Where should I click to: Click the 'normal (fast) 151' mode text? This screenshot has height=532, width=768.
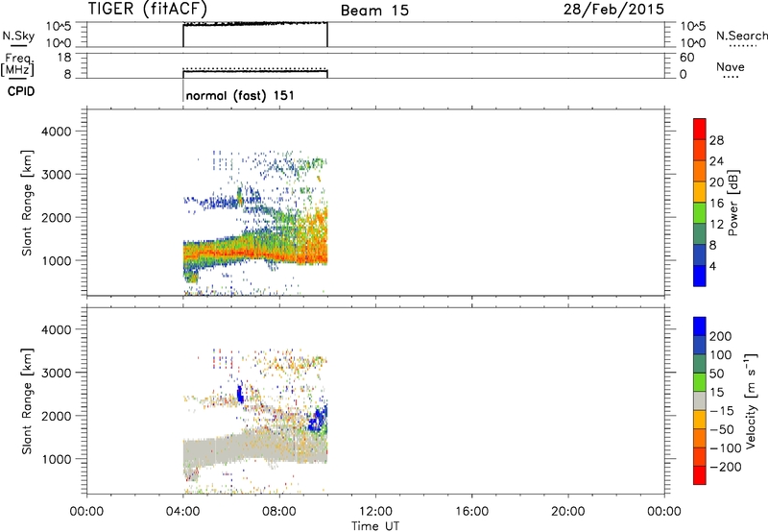(x=240, y=95)
